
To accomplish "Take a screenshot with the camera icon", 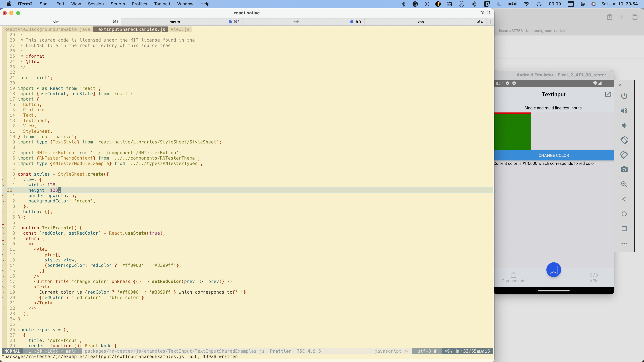I will tap(624, 169).
